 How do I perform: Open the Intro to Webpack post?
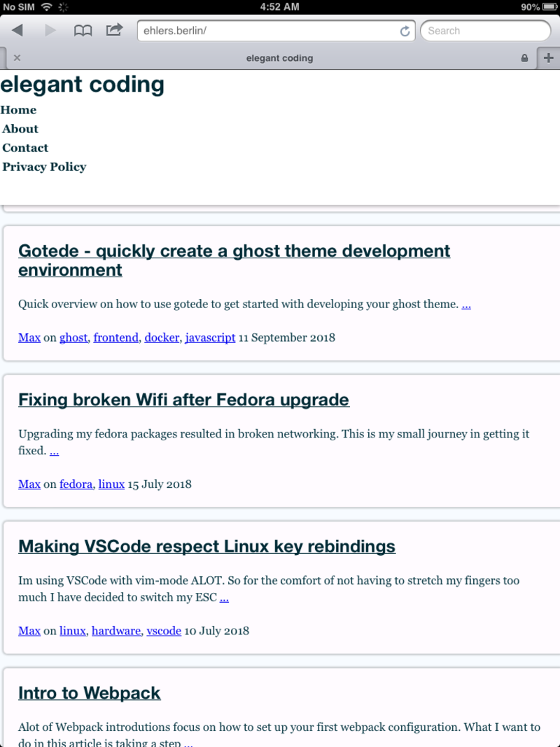(x=89, y=693)
